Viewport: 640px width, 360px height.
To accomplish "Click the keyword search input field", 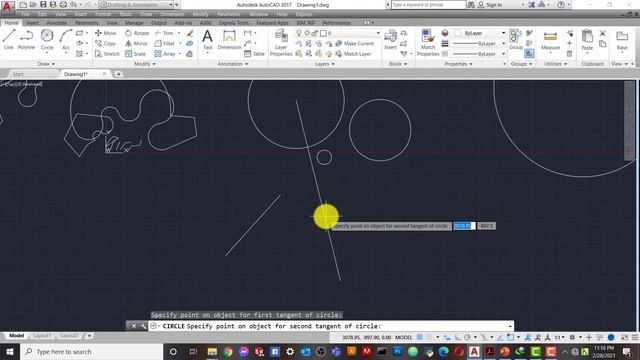I will 428,5.
